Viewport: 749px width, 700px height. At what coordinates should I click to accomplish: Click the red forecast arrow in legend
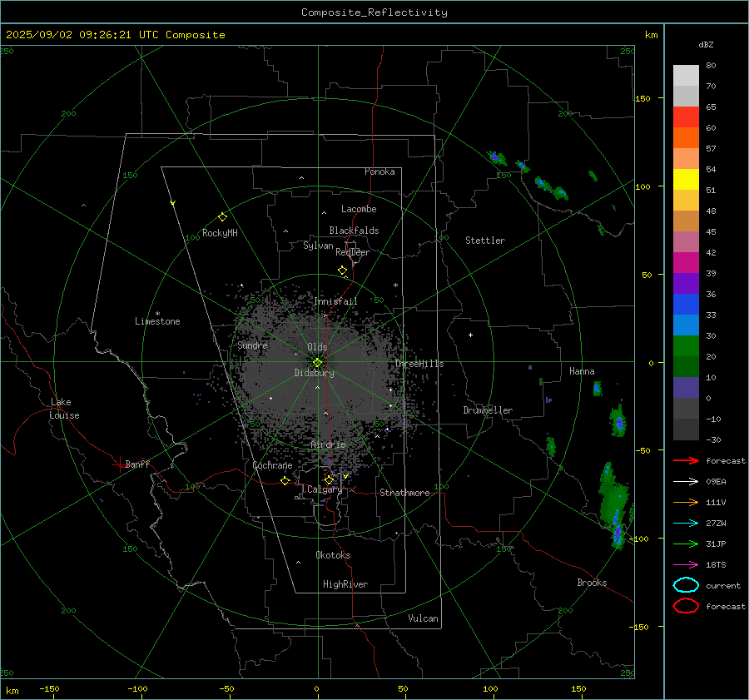[x=686, y=460]
